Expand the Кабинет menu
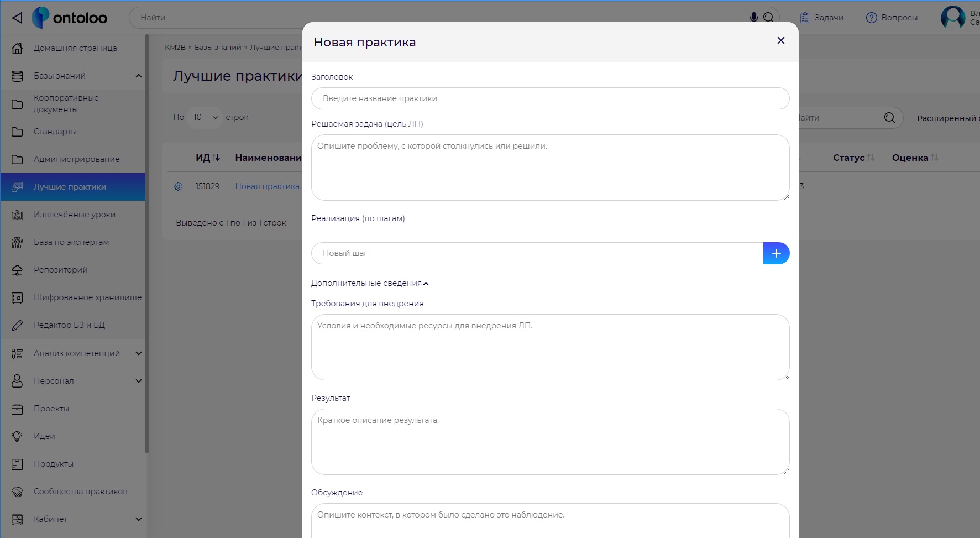Viewport: 980px width, 538px height. 139,519
